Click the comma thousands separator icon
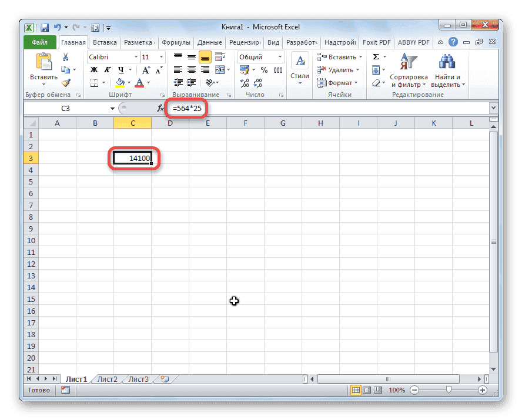Viewport: 522px width, 420px height. point(278,69)
